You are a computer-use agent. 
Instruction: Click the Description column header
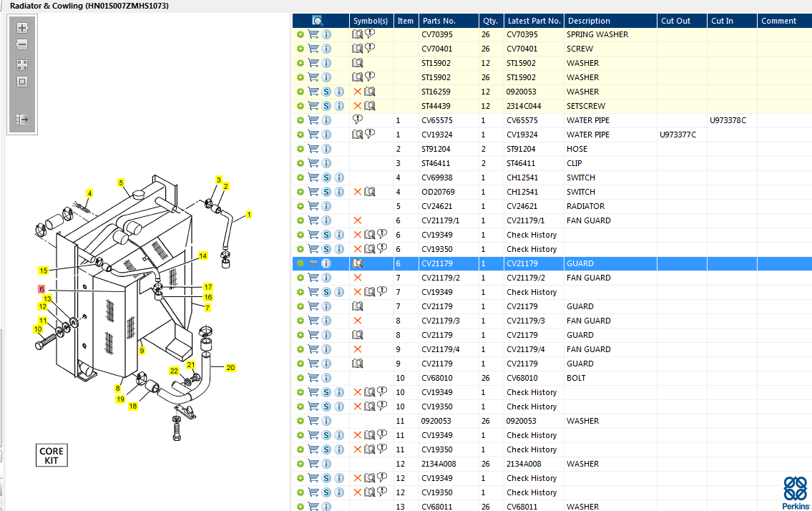(x=589, y=21)
